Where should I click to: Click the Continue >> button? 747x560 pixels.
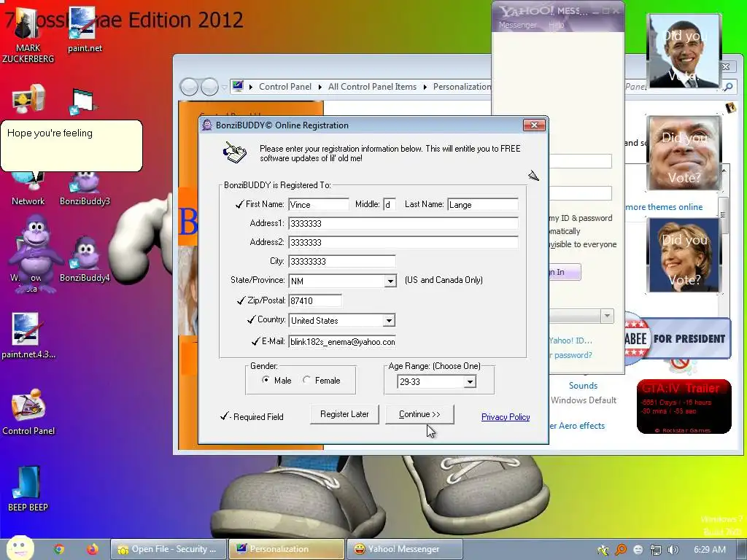419,414
